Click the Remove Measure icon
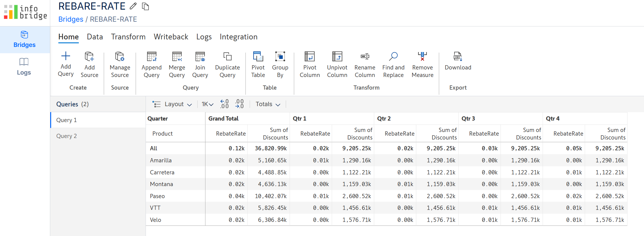Viewport: 644px width, 236px height. pyautogui.click(x=422, y=57)
